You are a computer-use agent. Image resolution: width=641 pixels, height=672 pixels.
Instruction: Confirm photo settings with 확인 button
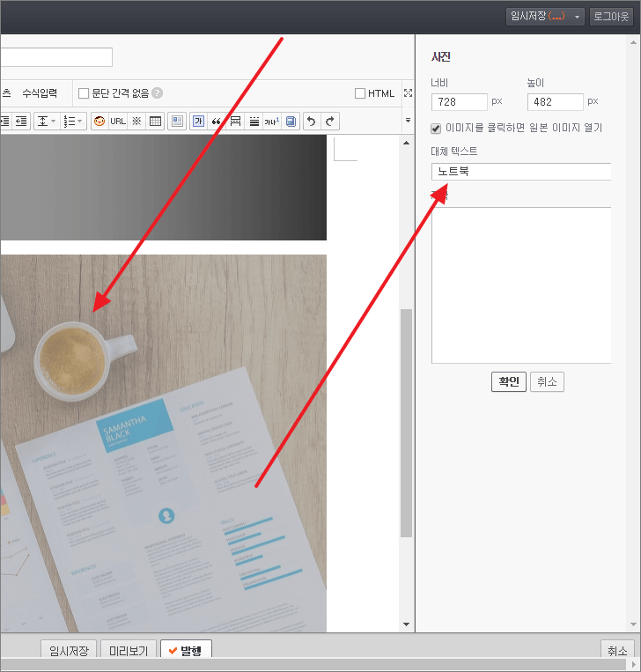click(x=509, y=381)
